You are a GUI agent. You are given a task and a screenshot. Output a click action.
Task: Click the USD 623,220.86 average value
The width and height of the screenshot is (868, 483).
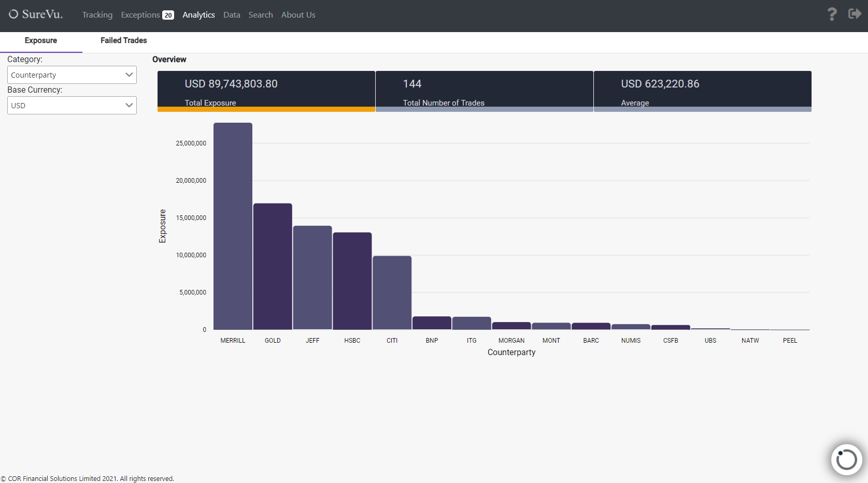click(x=660, y=84)
